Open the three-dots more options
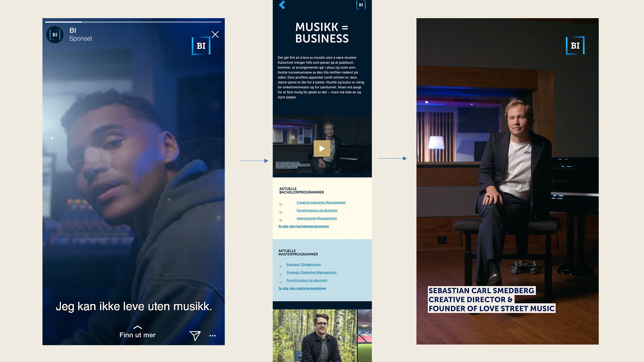The image size is (644, 362). 212,336
